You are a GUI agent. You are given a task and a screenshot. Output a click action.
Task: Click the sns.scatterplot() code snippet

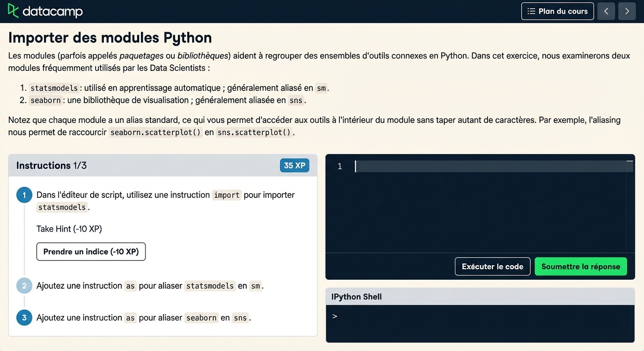254,133
